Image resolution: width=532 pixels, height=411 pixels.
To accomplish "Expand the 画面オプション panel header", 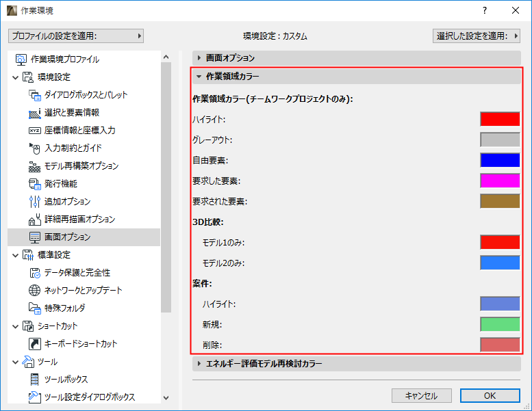I will click(x=356, y=58).
